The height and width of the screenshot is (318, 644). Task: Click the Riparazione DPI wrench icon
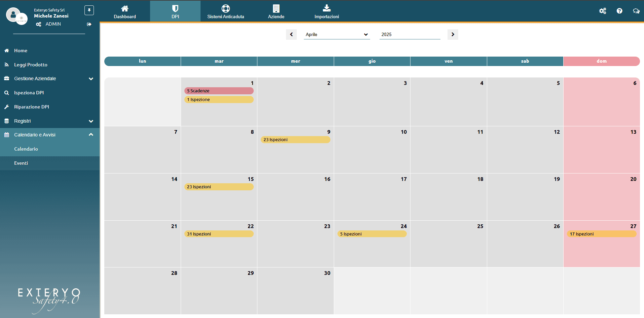tap(6, 107)
